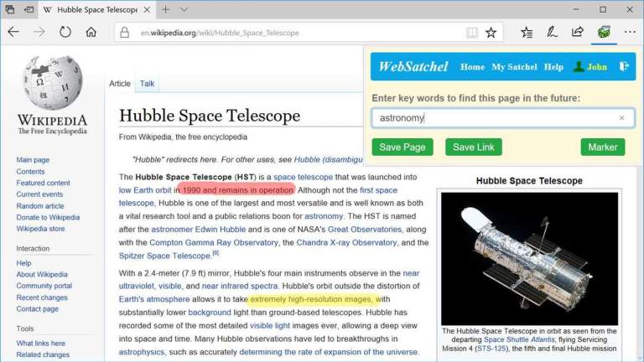
Task: Open the John user account
Action: 590,67
